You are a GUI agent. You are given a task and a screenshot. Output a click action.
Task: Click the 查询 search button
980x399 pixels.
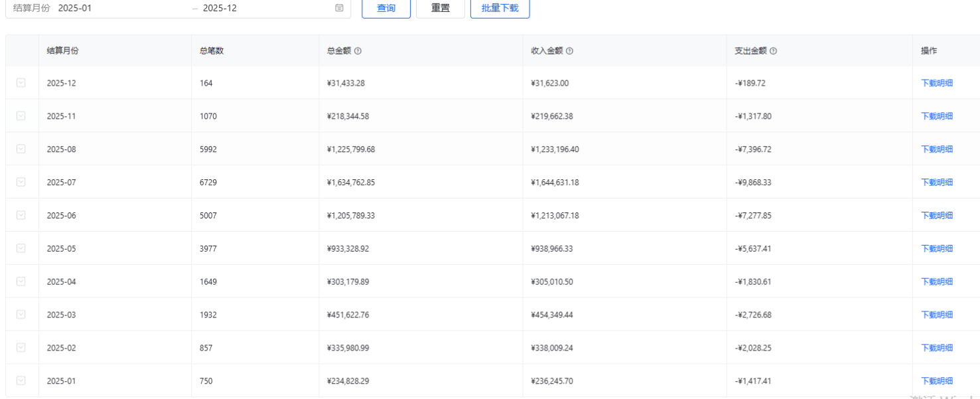click(386, 8)
